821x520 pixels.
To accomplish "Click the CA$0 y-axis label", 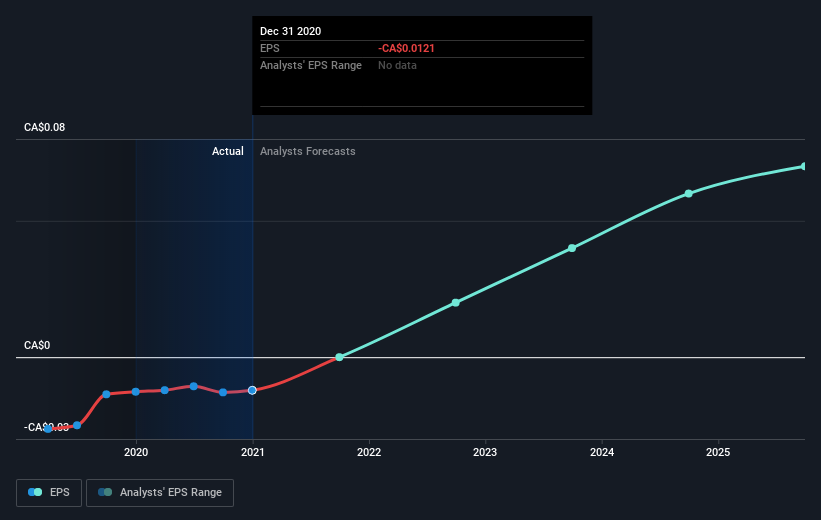I will pyautogui.click(x=37, y=345).
